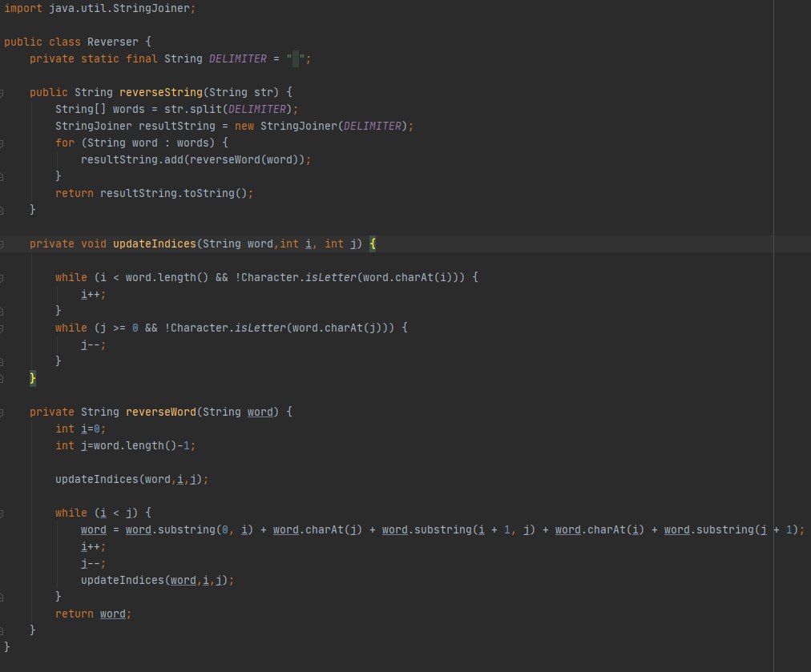Click 'int i' parameter of updateIndices
Viewport: 811px width, 672px height.
[x=296, y=244]
